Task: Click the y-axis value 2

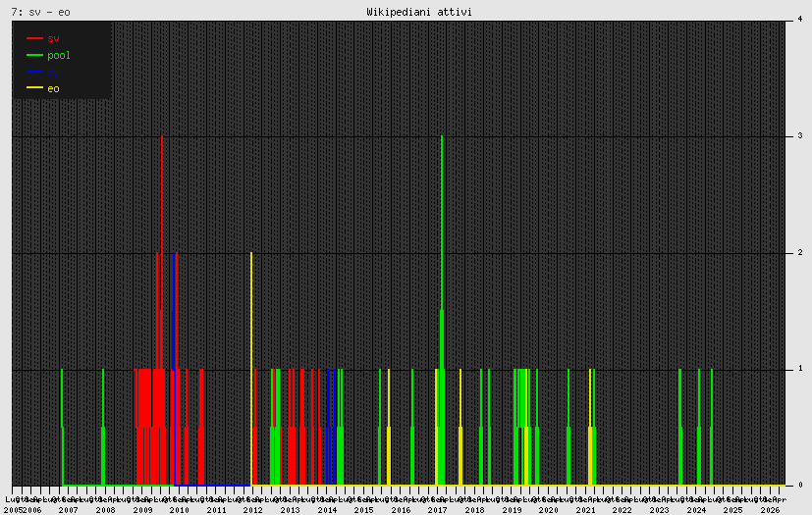Action: (800, 252)
